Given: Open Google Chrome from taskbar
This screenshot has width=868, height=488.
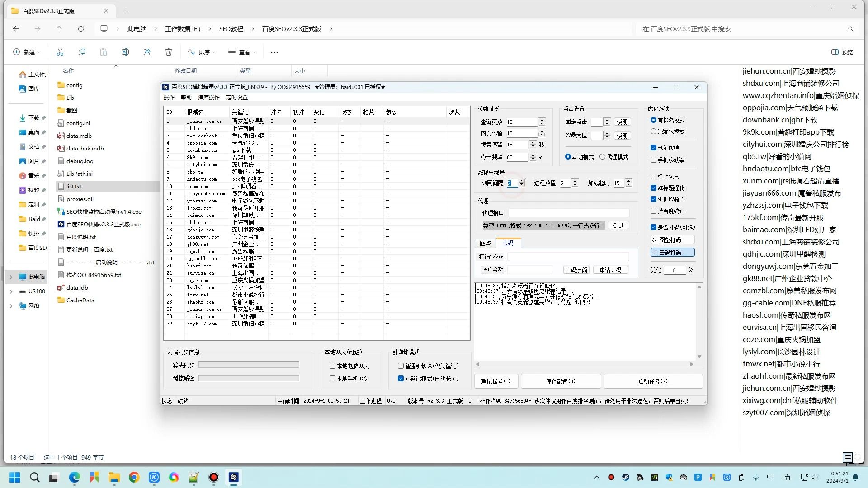Looking at the screenshot, I should point(134,477).
